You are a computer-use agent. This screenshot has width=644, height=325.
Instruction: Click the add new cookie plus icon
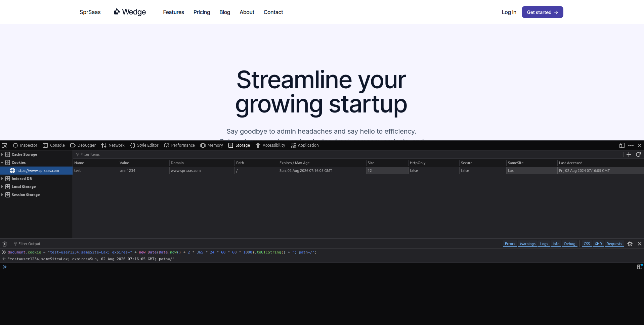point(629,154)
